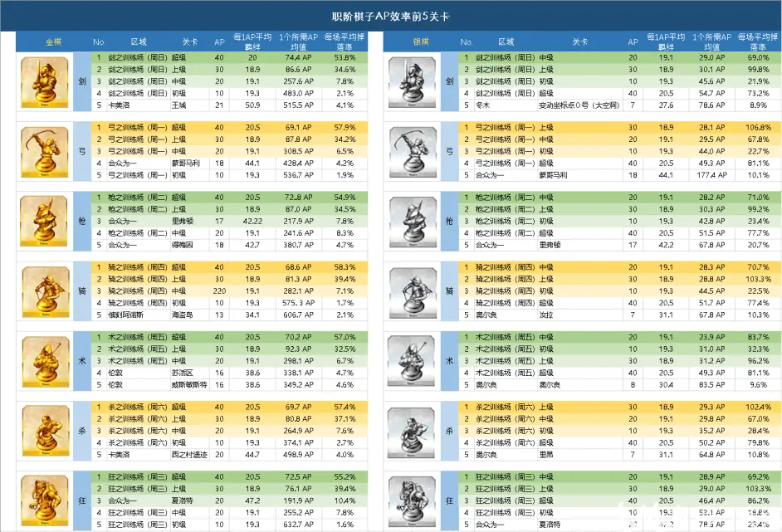Viewport: 782px width, 532px height.
Task: Click the 99.8% drop rate value
Action: tap(758, 70)
